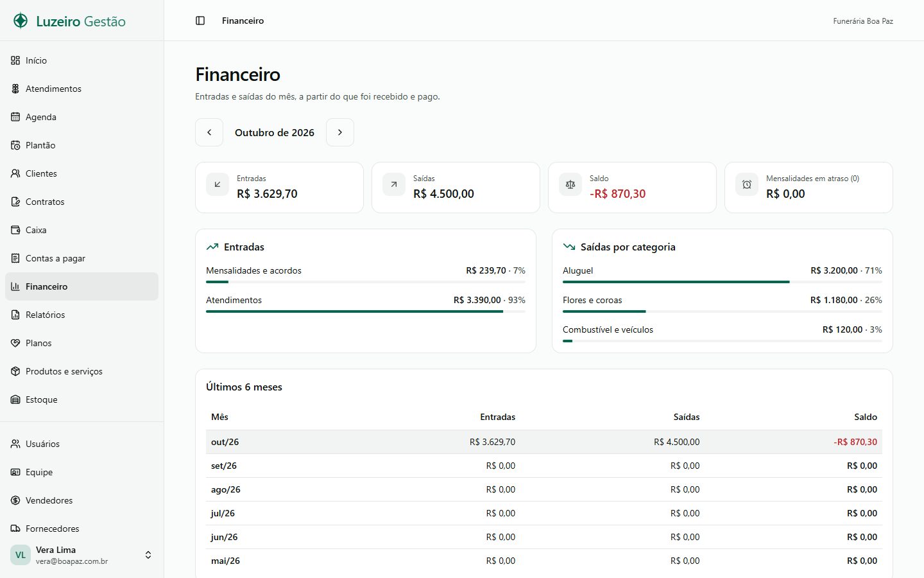Click the Aluguel category progress bar

723,282
